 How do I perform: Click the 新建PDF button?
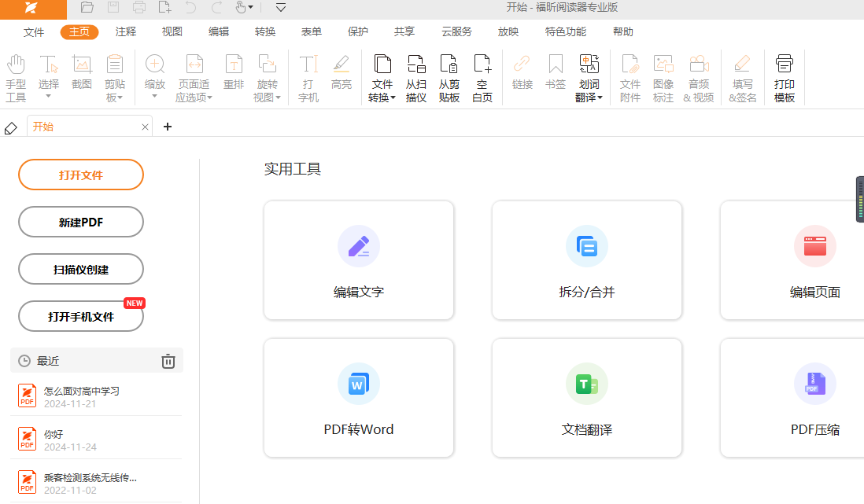click(x=81, y=222)
